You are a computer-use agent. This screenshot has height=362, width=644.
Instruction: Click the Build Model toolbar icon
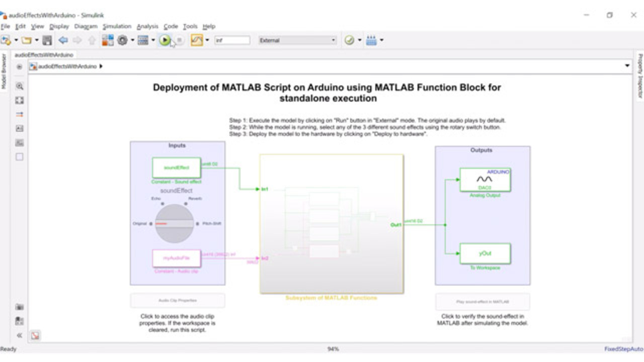pos(371,40)
